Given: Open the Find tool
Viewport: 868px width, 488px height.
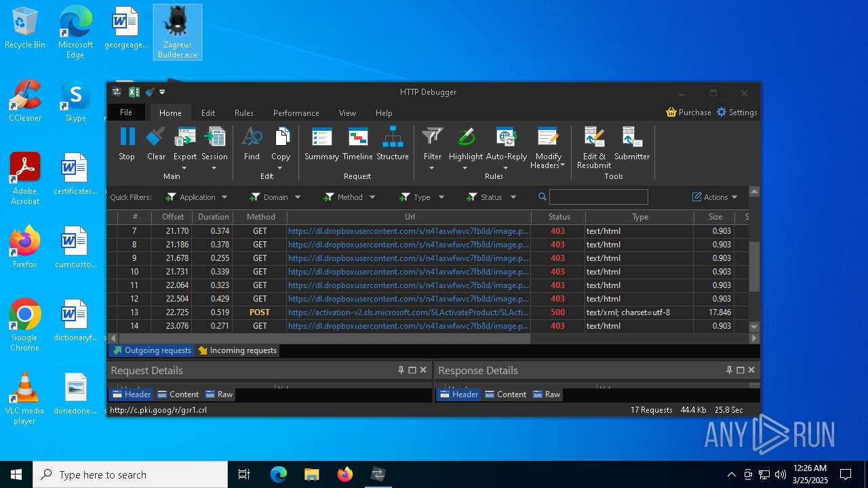Looking at the screenshot, I should tap(252, 144).
